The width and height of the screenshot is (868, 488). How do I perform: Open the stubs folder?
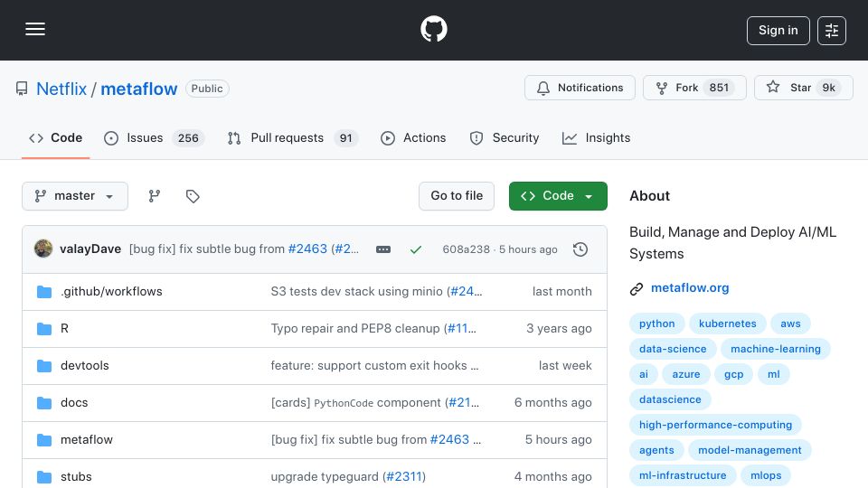(76, 477)
